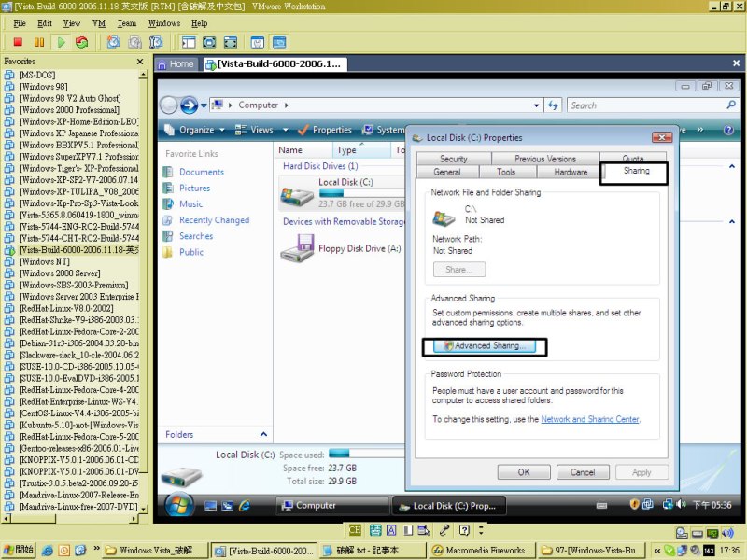Collapse the Hard Disk Drives group arrow
This screenshot has height=560, width=747.
point(732,166)
